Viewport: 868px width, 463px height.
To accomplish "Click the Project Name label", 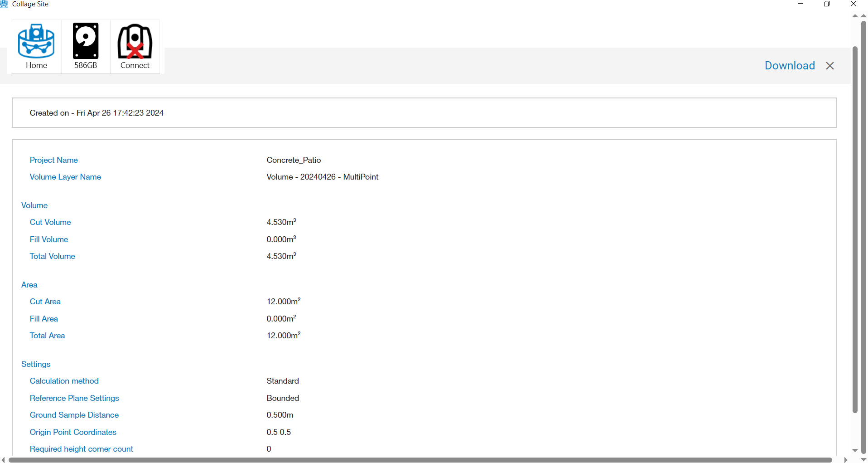I will click(53, 160).
